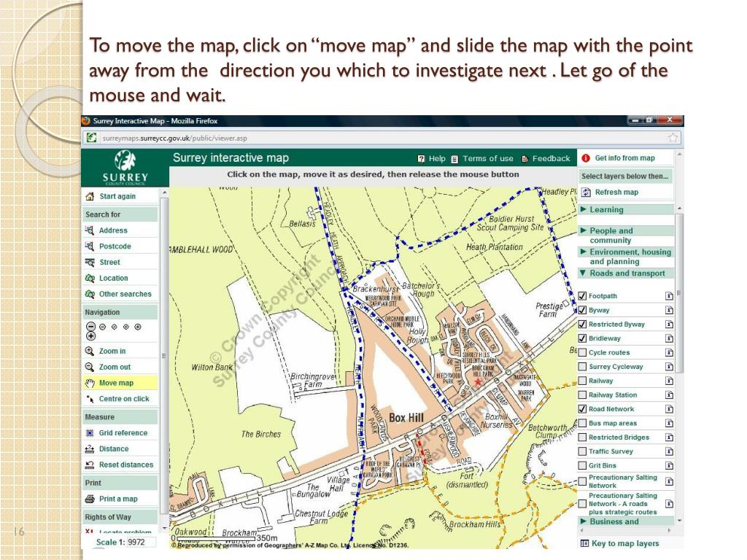Viewport: 747px width, 560px height.
Task: Click Refresh map button
Action: coord(616,192)
